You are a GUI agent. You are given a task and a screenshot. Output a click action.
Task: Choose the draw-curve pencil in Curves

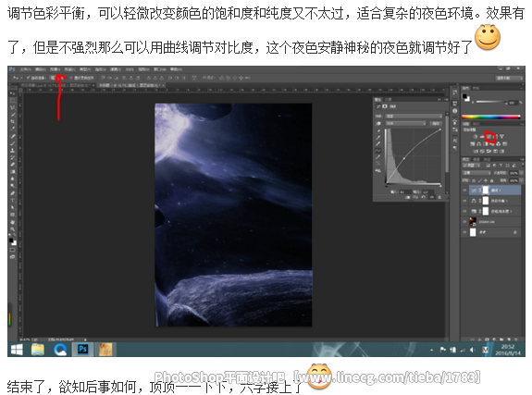(378, 156)
